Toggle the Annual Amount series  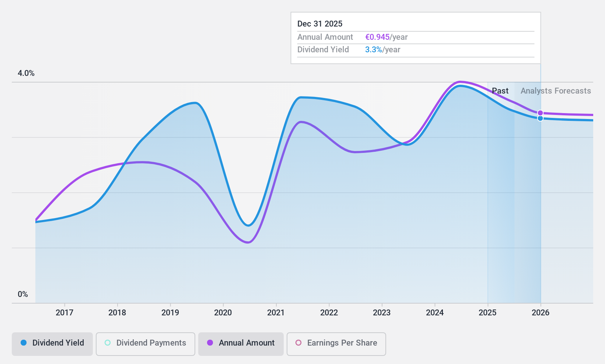pos(241,344)
